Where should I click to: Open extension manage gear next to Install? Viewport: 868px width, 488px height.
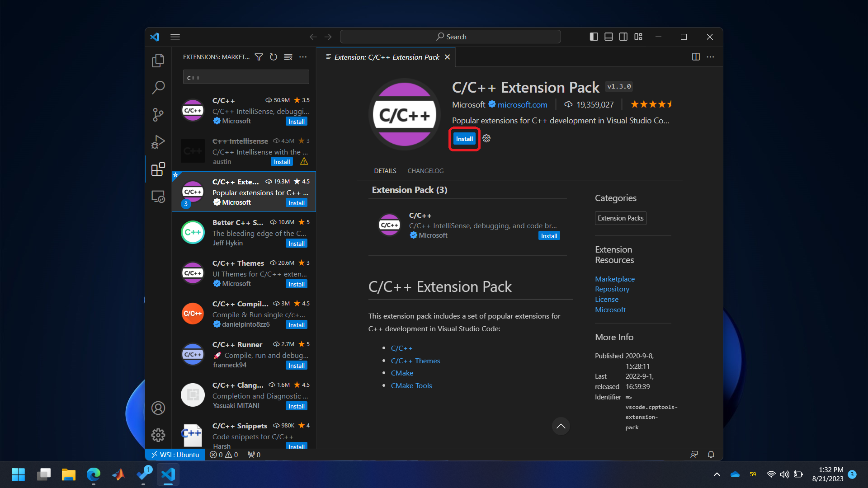[x=486, y=139]
